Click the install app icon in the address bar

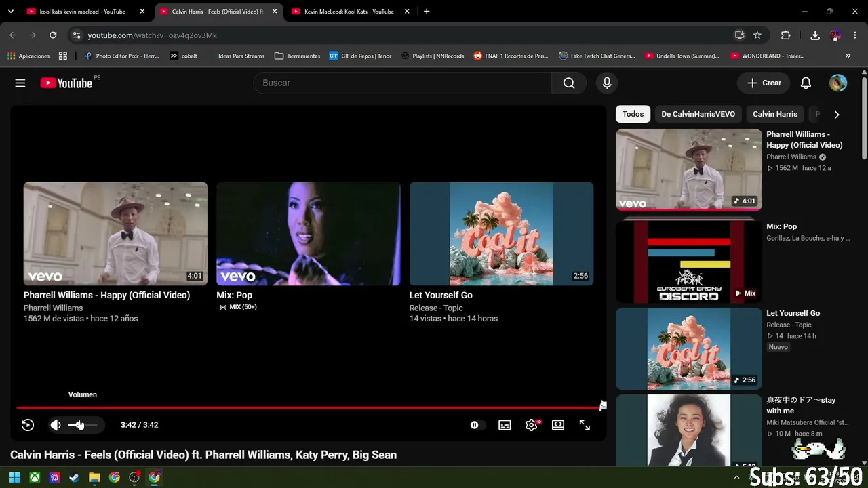(x=739, y=35)
